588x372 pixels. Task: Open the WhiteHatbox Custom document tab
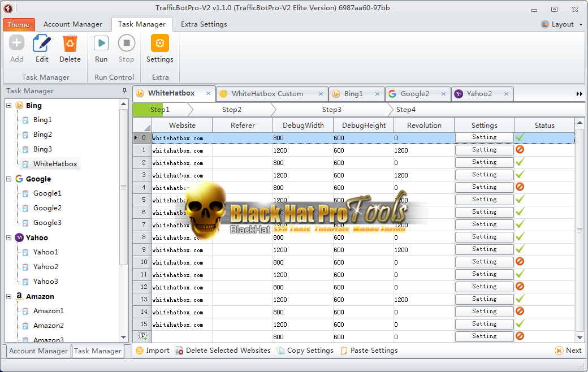tap(267, 94)
